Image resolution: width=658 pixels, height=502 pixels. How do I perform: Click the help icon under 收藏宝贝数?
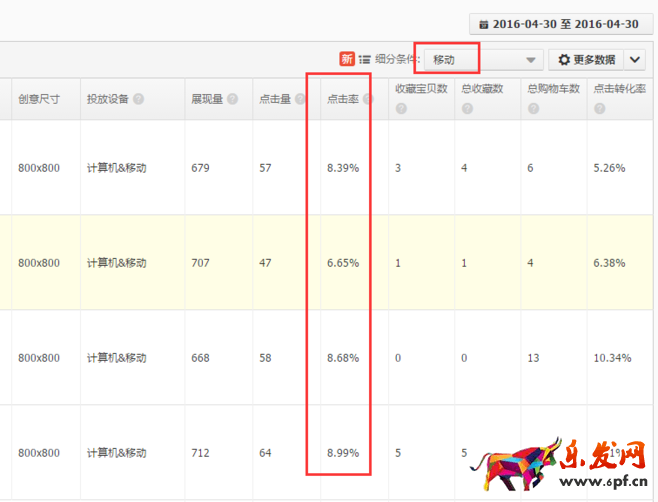tap(401, 108)
